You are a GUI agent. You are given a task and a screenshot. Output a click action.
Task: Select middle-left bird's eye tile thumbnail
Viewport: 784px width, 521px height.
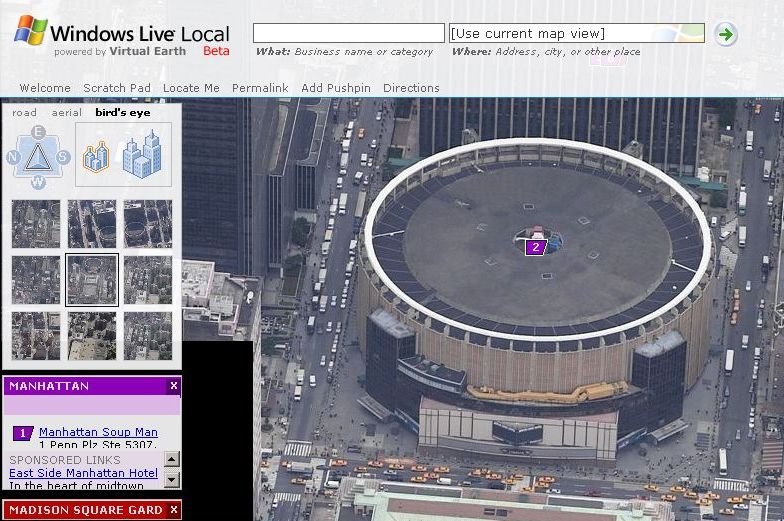tap(36, 280)
